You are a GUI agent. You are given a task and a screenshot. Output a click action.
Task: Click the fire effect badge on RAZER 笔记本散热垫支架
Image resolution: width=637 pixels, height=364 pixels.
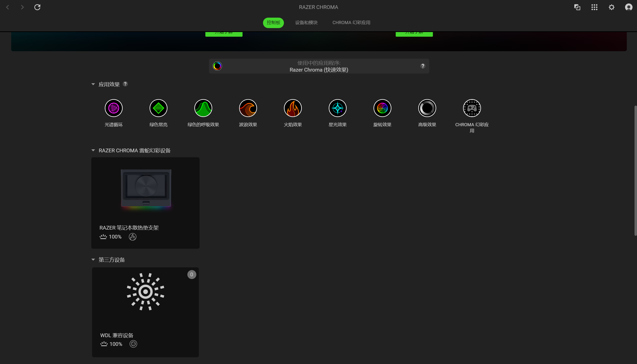(x=133, y=237)
